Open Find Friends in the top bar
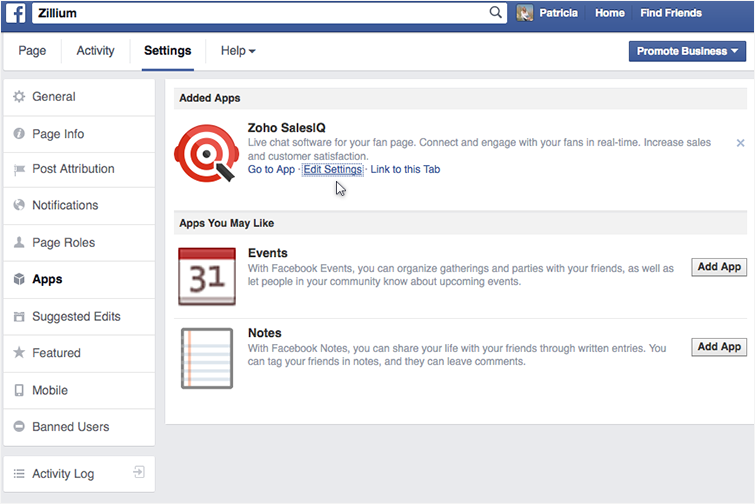The width and height of the screenshot is (755, 504). tap(671, 13)
